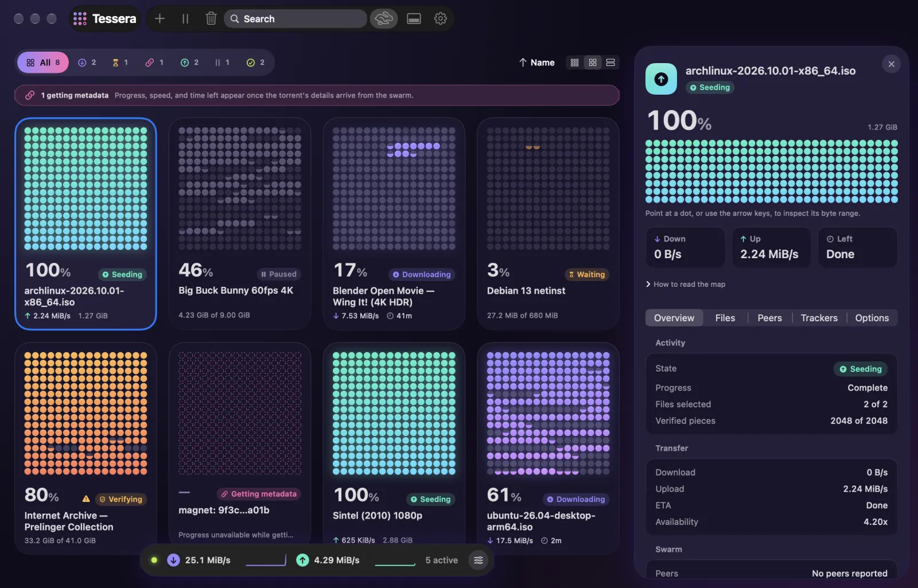
Task: Filter by waiting torrents hourglass
Action: [x=120, y=63]
